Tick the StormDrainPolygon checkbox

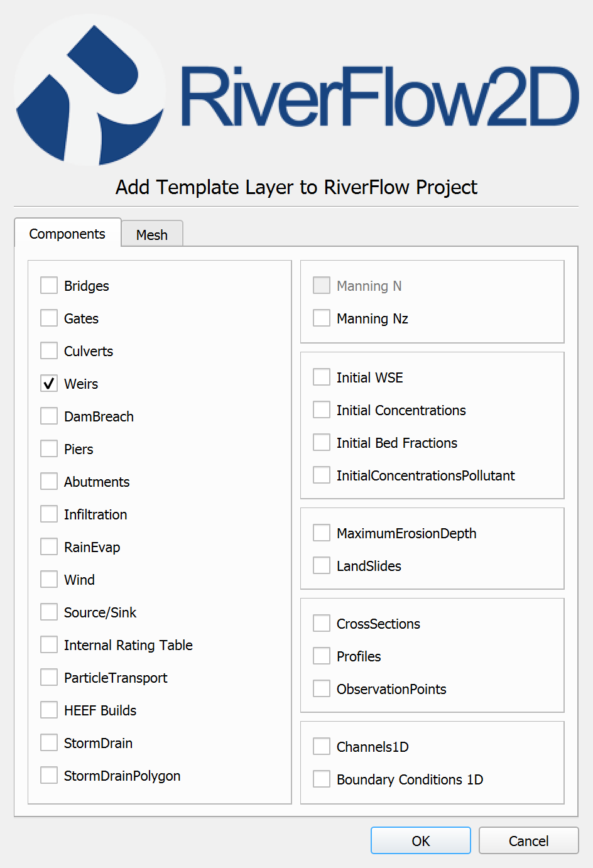point(49,776)
